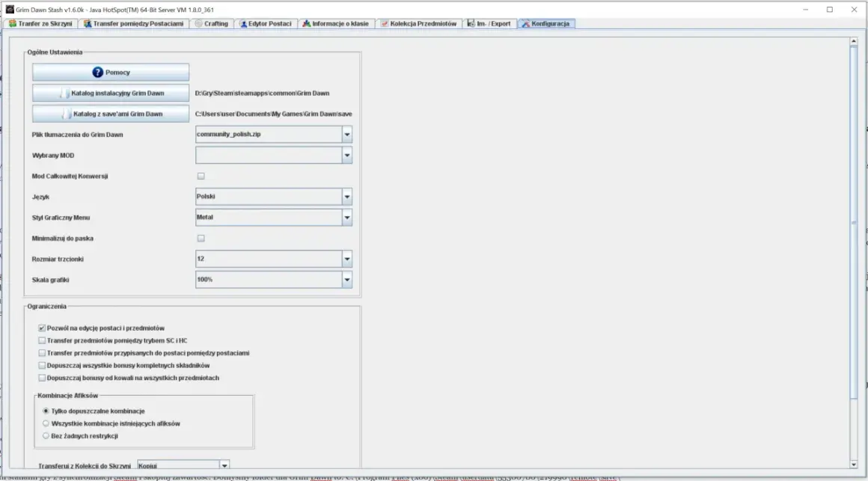
Task: Click the icon on Informacje o klasie tab
Action: point(306,24)
